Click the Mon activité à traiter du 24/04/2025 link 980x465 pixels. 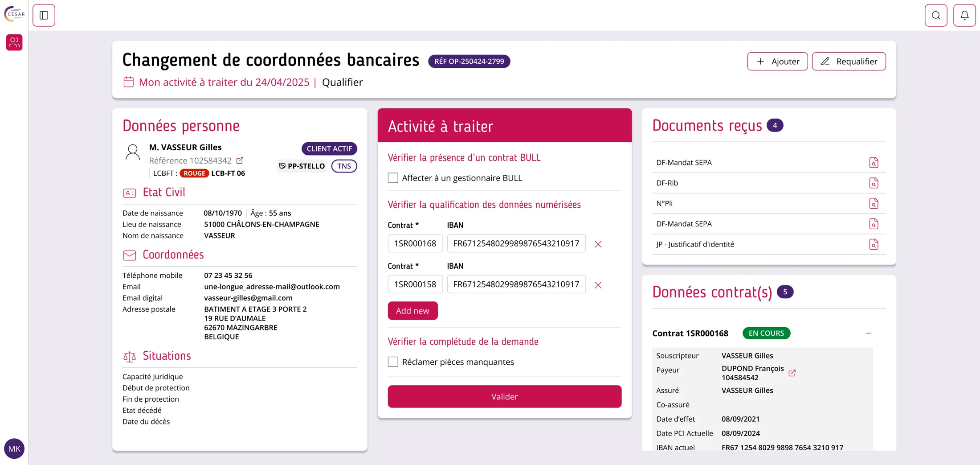tap(224, 82)
